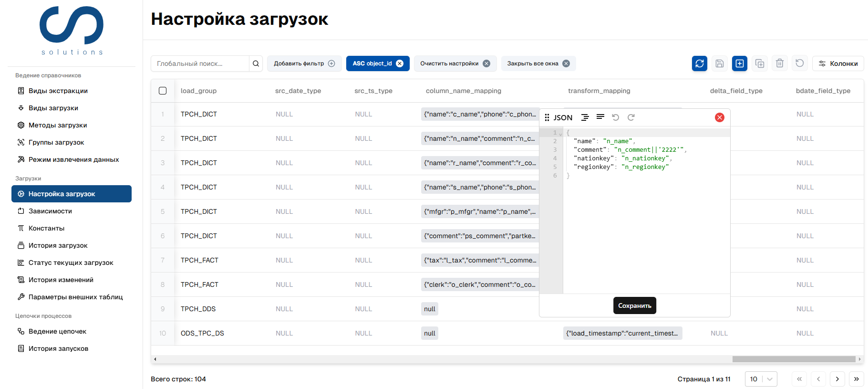Screen dimensions: 868x389
Task: Click the duplicate row icon
Action: [x=759, y=63]
